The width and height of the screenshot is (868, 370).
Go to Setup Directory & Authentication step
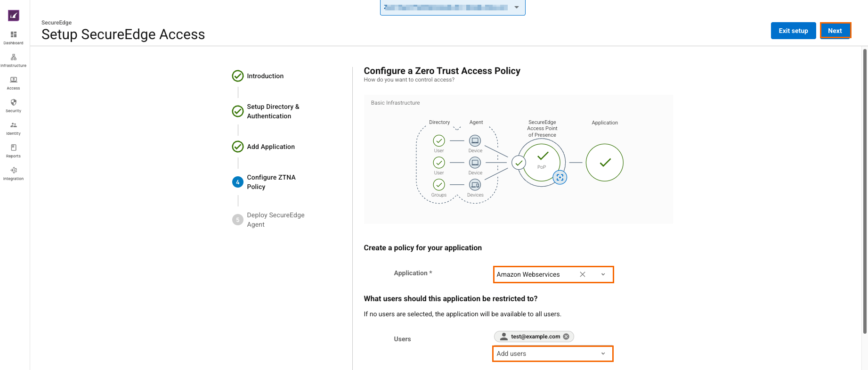click(273, 111)
